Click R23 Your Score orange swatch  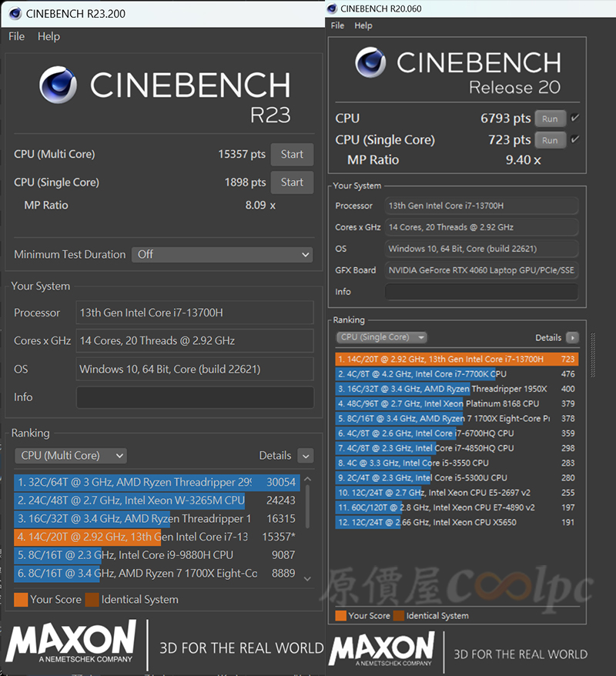tap(21, 600)
